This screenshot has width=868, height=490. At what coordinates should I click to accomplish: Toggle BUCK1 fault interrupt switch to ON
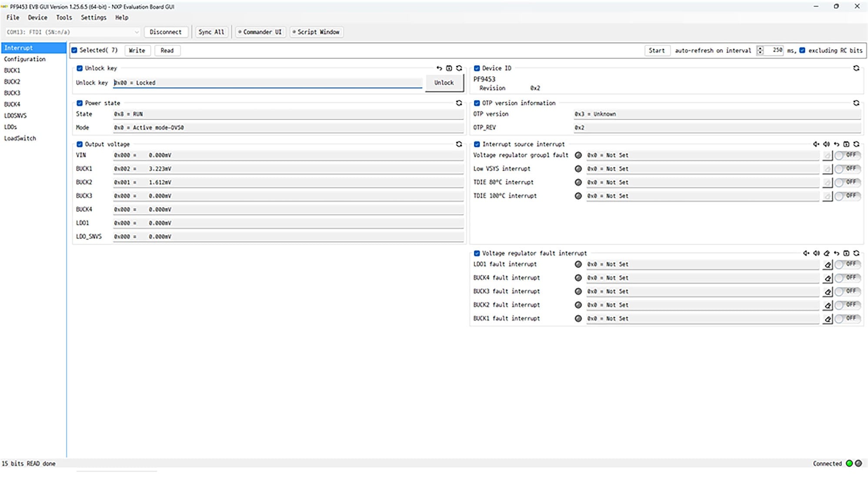tap(847, 318)
